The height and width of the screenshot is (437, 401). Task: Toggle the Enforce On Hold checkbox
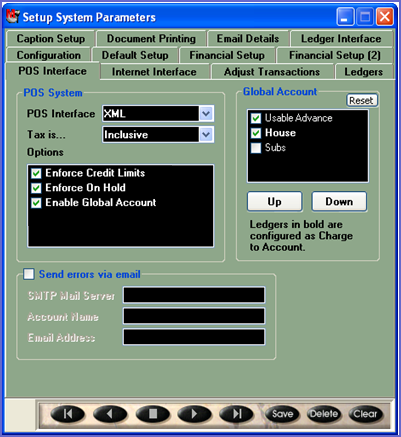pos(36,188)
